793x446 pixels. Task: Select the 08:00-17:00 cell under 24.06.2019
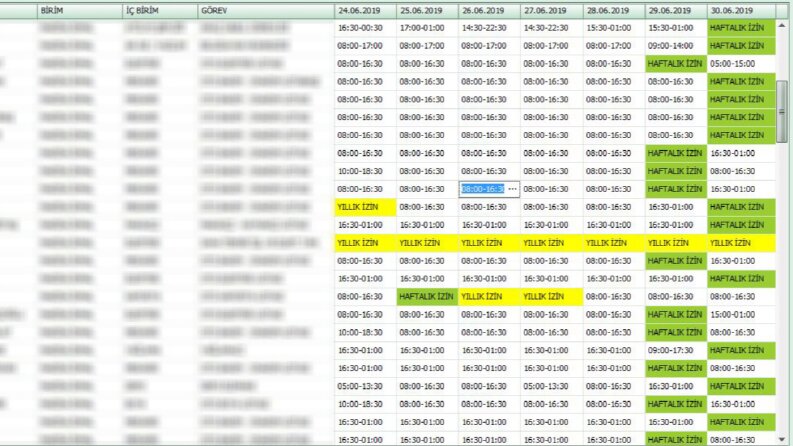click(x=365, y=46)
